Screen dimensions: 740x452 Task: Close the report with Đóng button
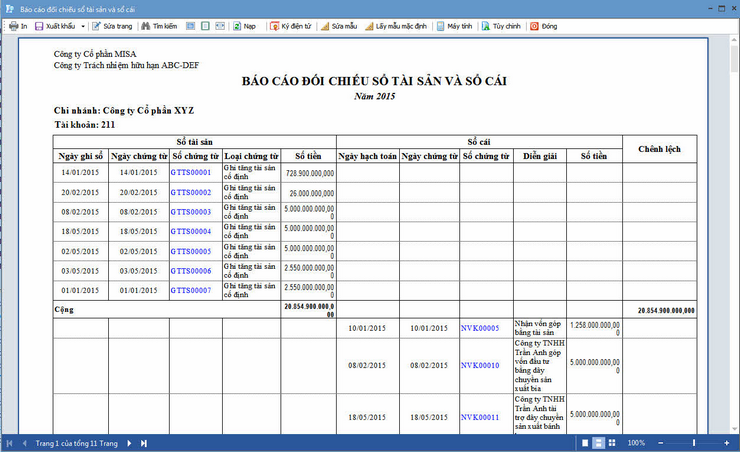pos(544,26)
